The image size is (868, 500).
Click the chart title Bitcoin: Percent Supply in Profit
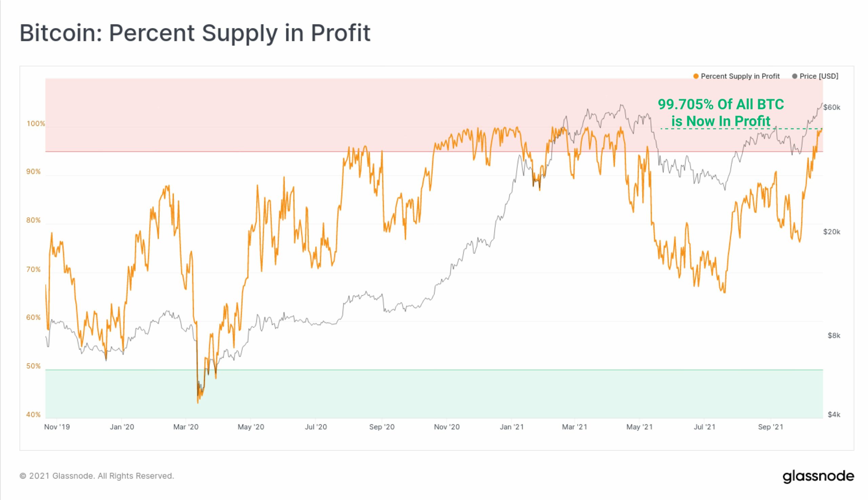(195, 33)
